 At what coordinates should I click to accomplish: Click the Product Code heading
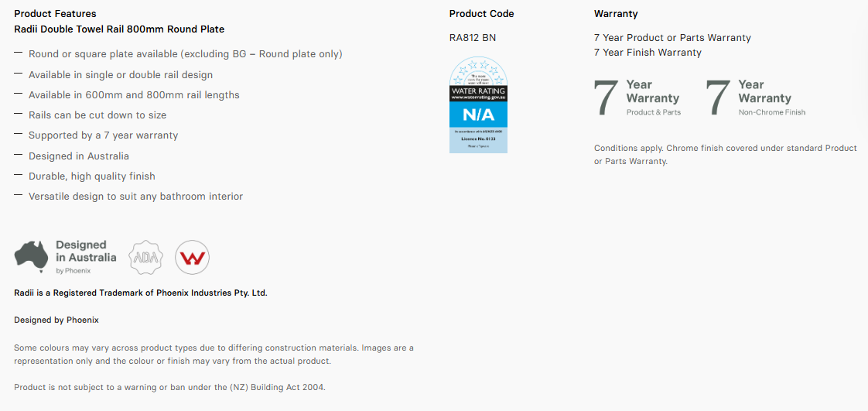coord(482,14)
